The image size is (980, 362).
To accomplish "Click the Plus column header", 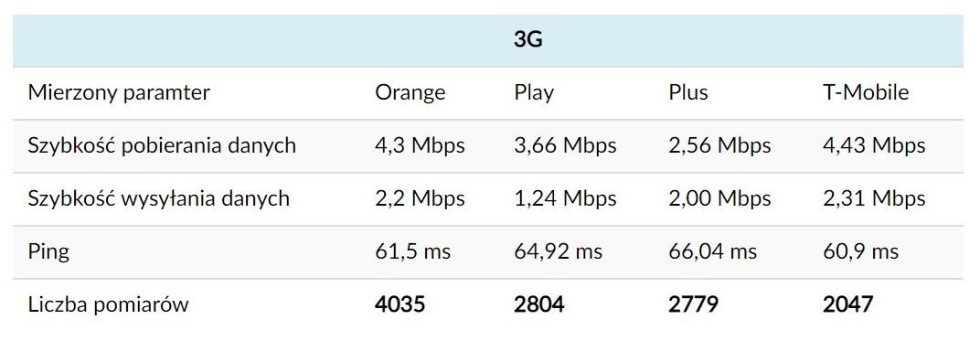I will (x=688, y=92).
